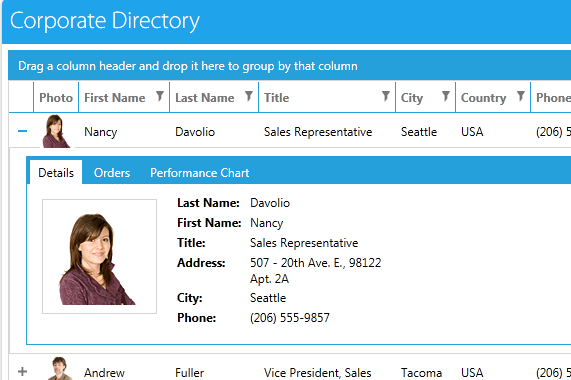
Task: Switch to the Orders tab
Action: tap(112, 173)
